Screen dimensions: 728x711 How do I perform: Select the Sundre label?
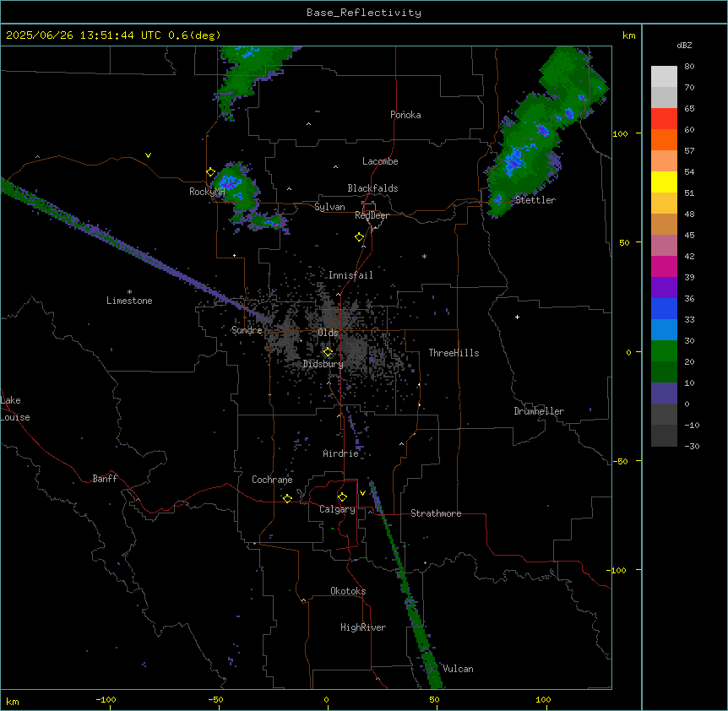click(247, 330)
